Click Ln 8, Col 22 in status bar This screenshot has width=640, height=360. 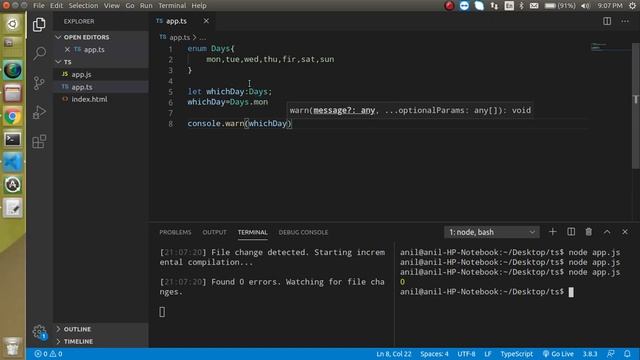coord(393,354)
